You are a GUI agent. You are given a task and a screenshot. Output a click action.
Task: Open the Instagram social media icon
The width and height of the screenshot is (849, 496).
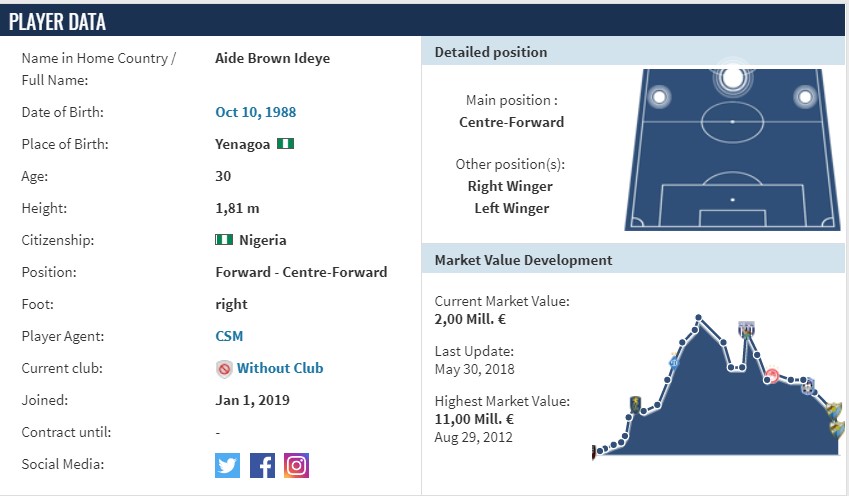[296, 466]
